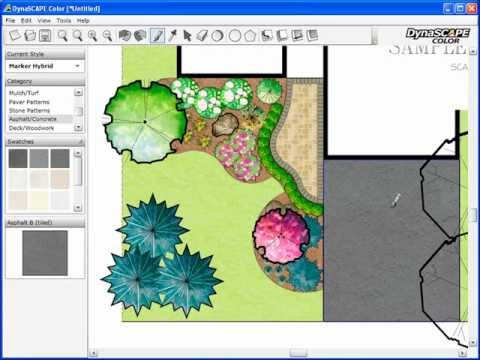This screenshot has width=480, height=360.
Task: Click the magnifier icon right beside Save
Action: (x=63, y=35)
